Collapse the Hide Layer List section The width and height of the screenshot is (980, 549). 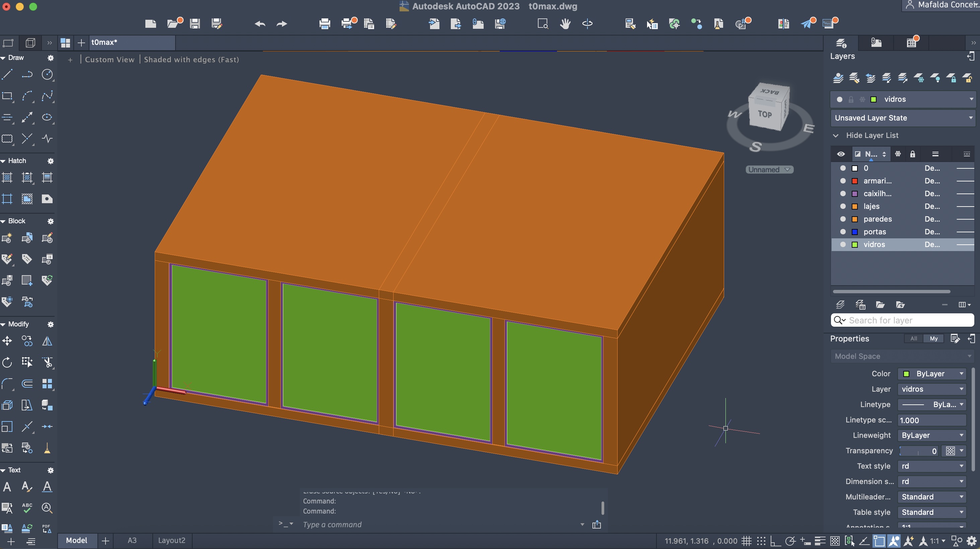tap(835, 135)
